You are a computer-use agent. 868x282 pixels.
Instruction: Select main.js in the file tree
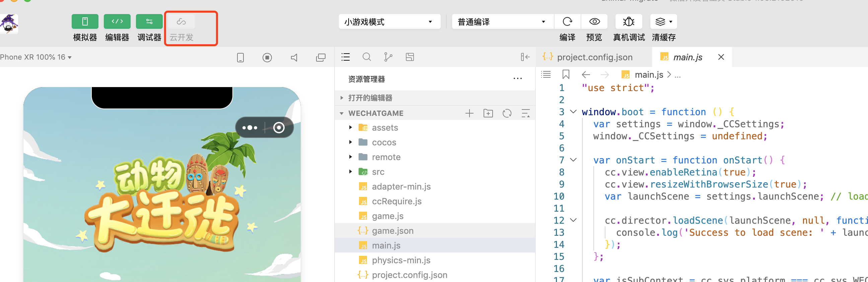pyautogui.click(x=435, y=245)
